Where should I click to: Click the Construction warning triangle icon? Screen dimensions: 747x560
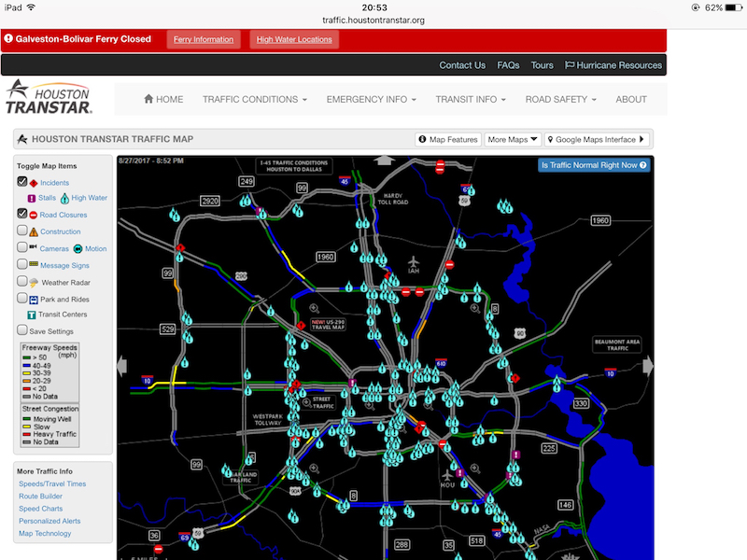[x=34, y=231]
